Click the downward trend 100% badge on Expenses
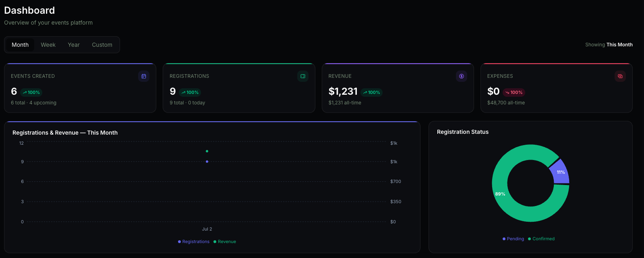The width and height of the screenshot is (644, 258). pyautogui.click(x=514, y=92)
